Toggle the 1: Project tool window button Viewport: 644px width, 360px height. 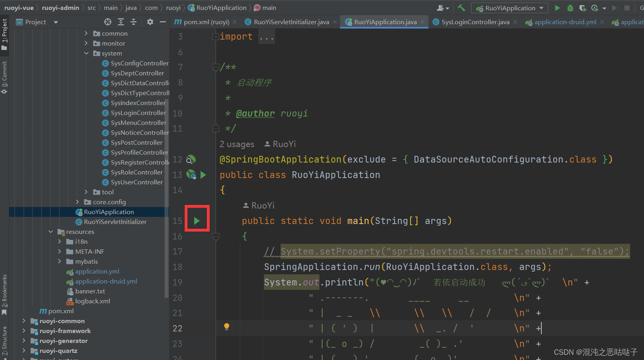(x=4, y=34)
